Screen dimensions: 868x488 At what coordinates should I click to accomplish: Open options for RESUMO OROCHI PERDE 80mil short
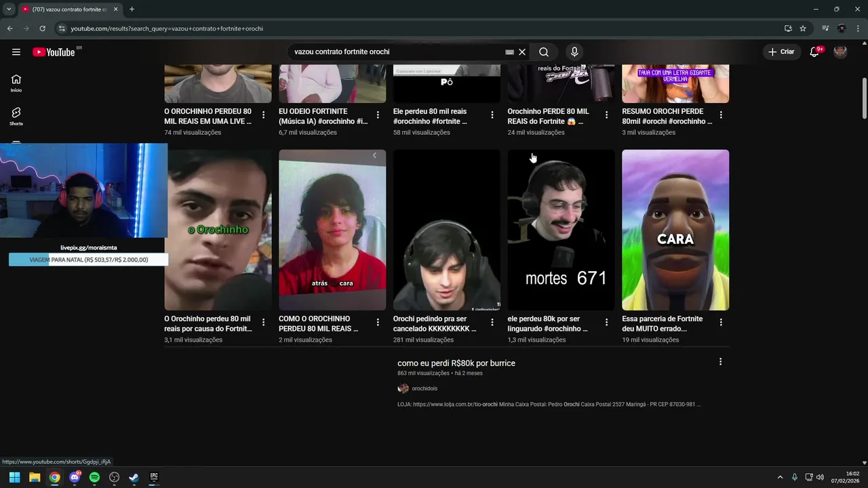point(721,115)
